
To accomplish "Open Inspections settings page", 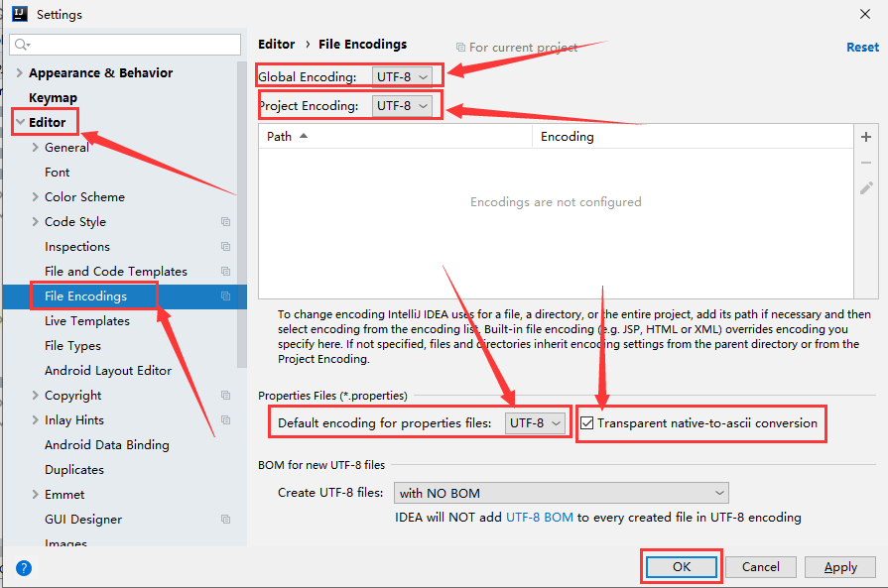I will coord(77,247).
